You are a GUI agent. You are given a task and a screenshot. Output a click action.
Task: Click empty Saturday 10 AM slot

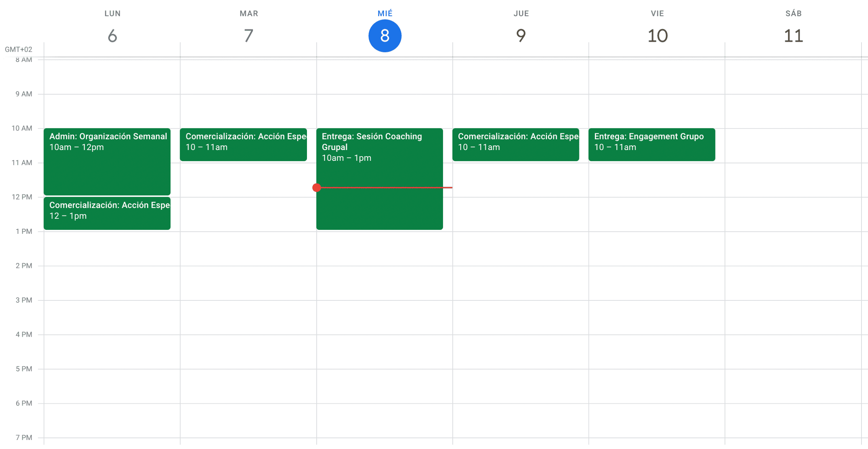tap(793, 145)
